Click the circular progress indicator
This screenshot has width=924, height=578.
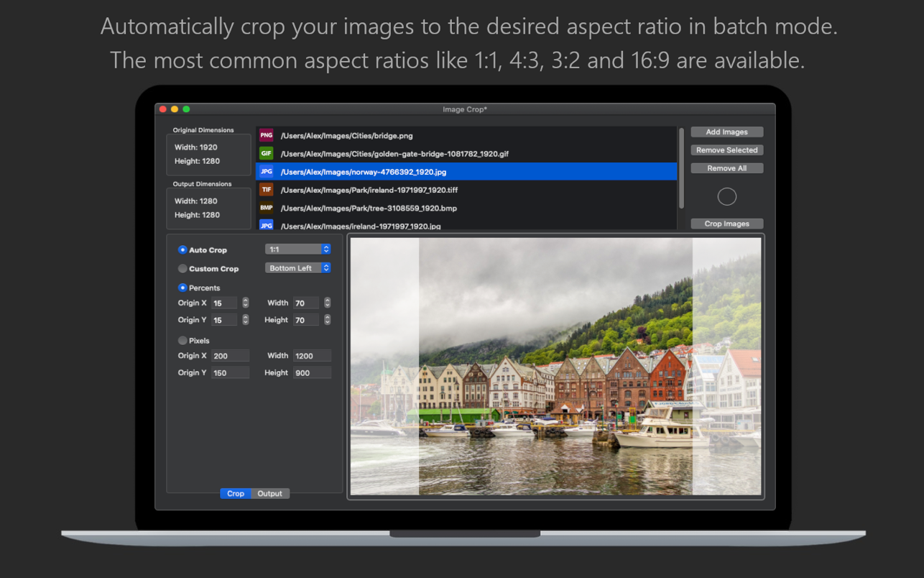point(726,196)
